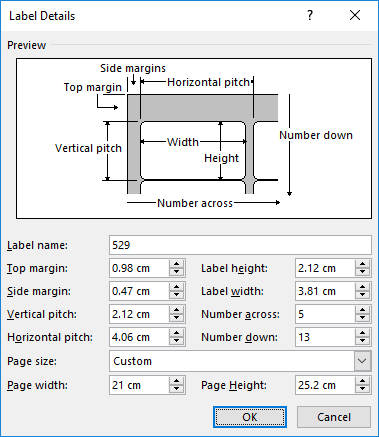Decrease Number across with down arrow
379x437 pixels.
[x=362, y=319]
